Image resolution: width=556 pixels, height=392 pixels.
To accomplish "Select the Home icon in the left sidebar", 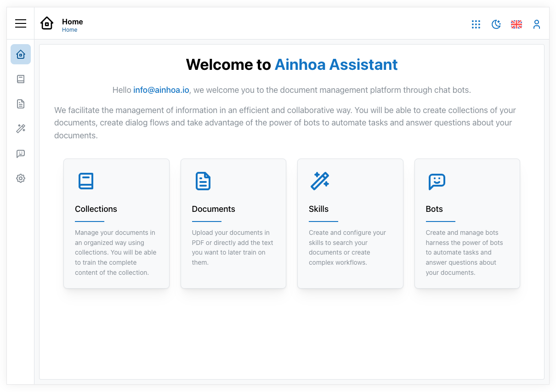I will (20, 54).
